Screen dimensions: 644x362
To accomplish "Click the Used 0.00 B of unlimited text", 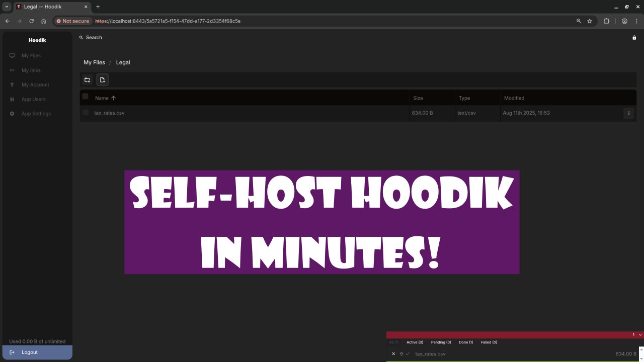I will coord(37,341).
